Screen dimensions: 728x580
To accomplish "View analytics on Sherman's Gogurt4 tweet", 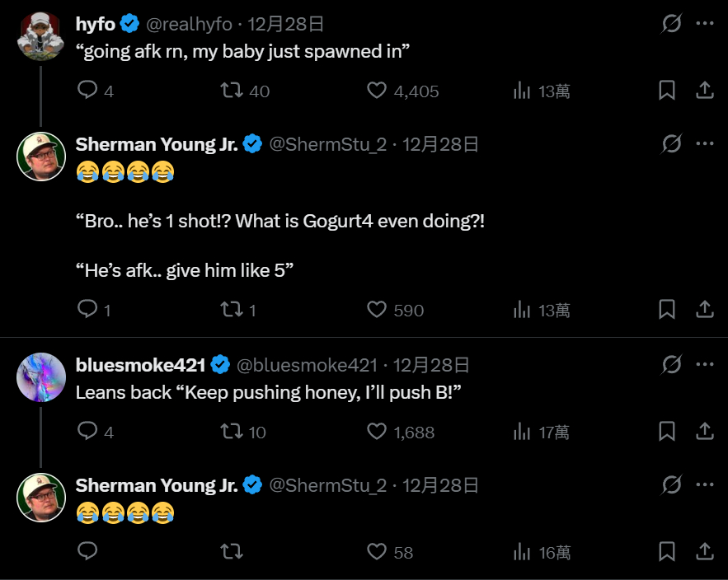I will click(522, 310).
